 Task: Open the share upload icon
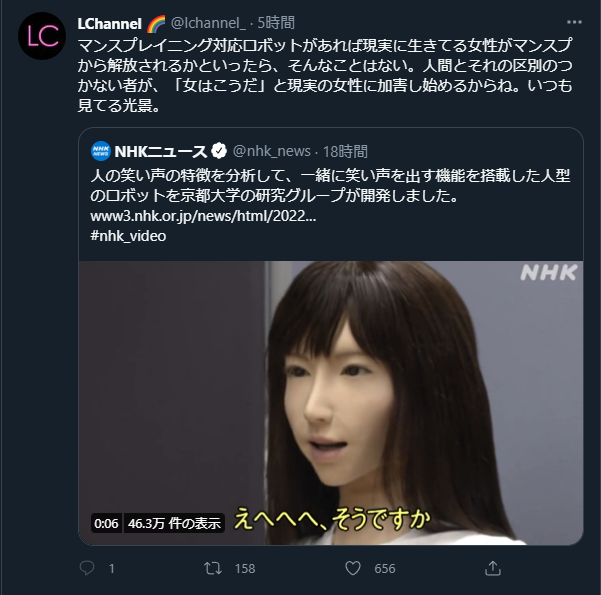[493, 568]
